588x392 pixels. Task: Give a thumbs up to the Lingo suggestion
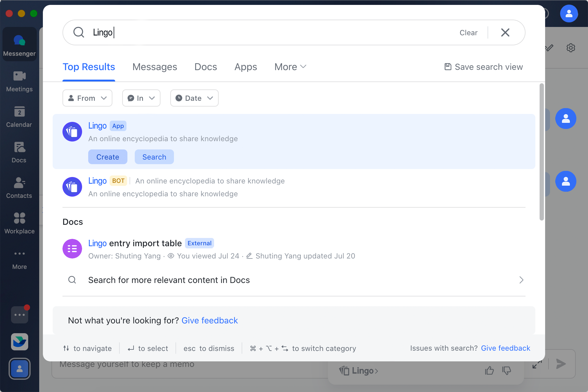point(489,370)
